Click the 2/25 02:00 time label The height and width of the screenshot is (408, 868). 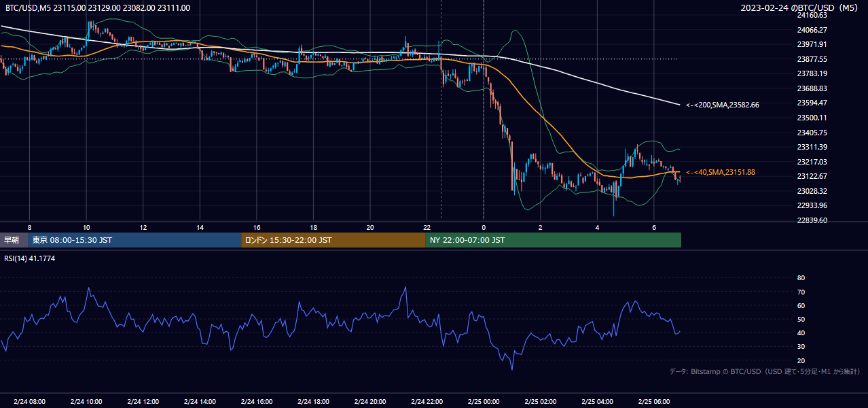coord(541,401)
